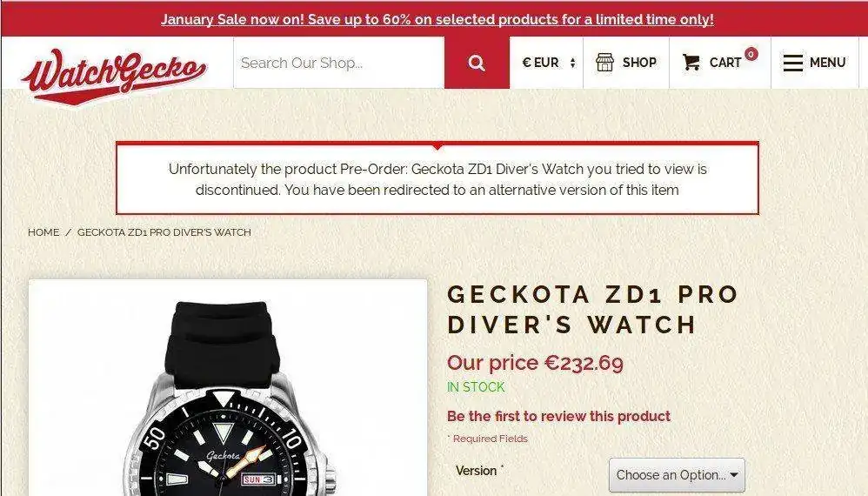Click the Geckota ZD1 Pro product title
The width and height of the screenshot is (868, 496).
pos(592,310)
